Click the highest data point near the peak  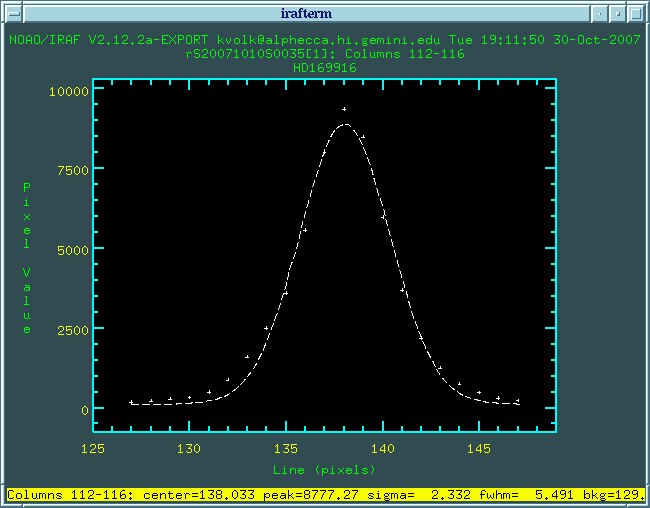[344, 109]
